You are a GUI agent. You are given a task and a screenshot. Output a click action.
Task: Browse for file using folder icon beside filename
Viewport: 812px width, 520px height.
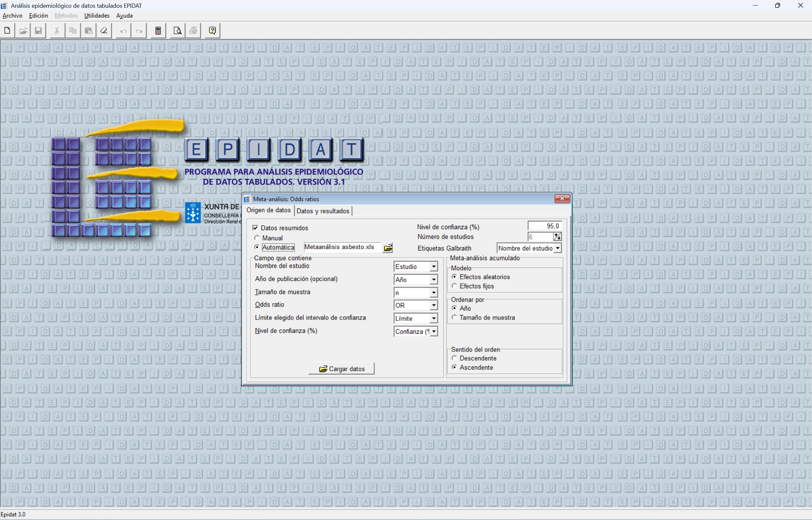[388, 248]
